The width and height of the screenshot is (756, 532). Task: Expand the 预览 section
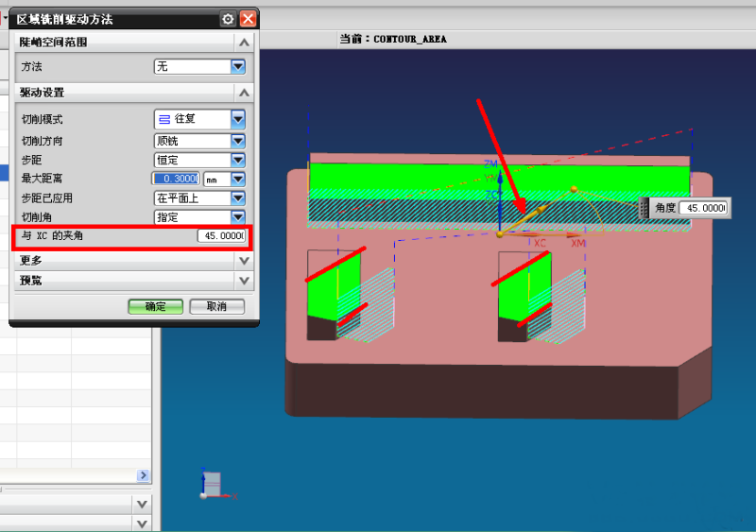pyautogui.click(x=244, y=281)
